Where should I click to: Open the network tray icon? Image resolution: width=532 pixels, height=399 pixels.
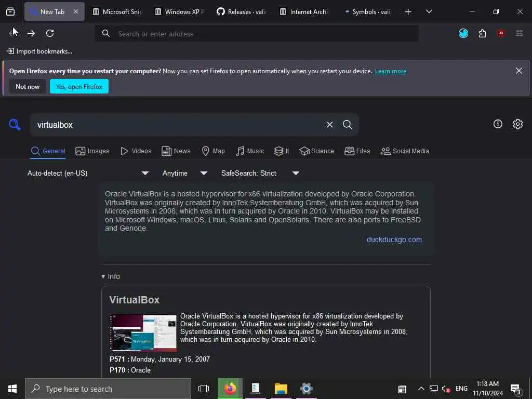click(x=434, y=389)
